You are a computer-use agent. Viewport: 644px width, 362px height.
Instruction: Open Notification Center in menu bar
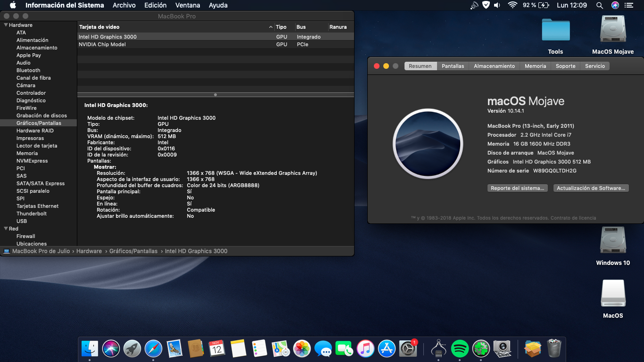629,5
